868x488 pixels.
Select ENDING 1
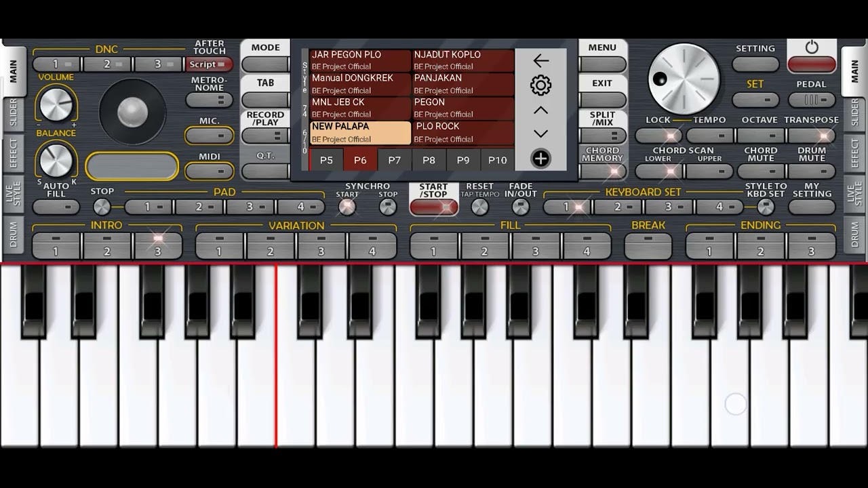(x=709, y=245)
